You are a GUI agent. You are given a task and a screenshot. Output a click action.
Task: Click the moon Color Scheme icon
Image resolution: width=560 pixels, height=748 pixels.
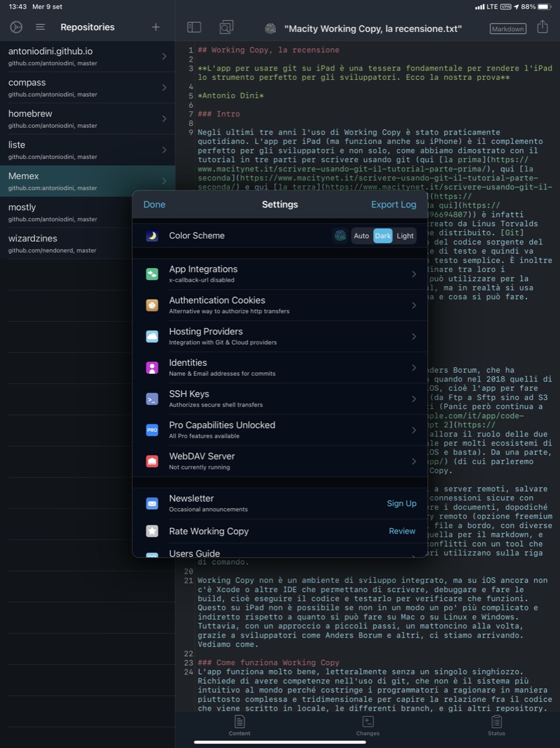(x=152, y=236)
